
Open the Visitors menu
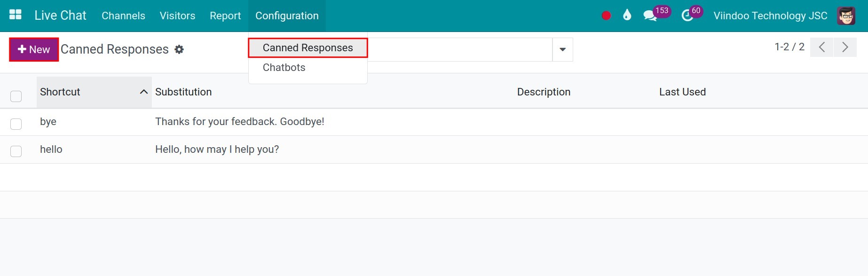177,16
